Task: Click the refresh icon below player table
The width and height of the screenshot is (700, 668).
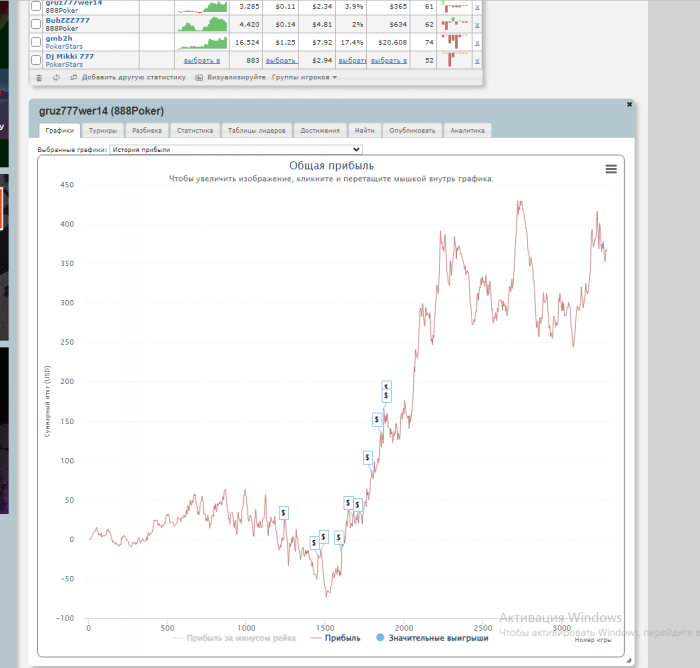Action: (56, 78)
